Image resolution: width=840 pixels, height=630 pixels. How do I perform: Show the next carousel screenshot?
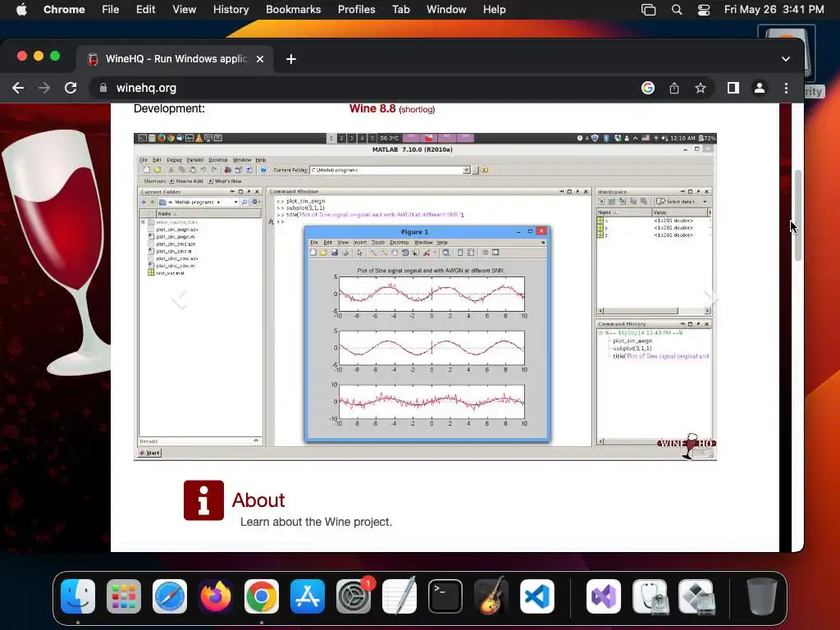(710, 297)
